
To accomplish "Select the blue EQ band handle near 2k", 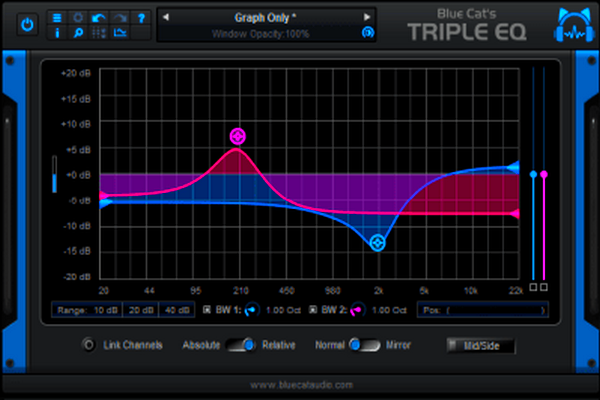I will tap(378, 243).
